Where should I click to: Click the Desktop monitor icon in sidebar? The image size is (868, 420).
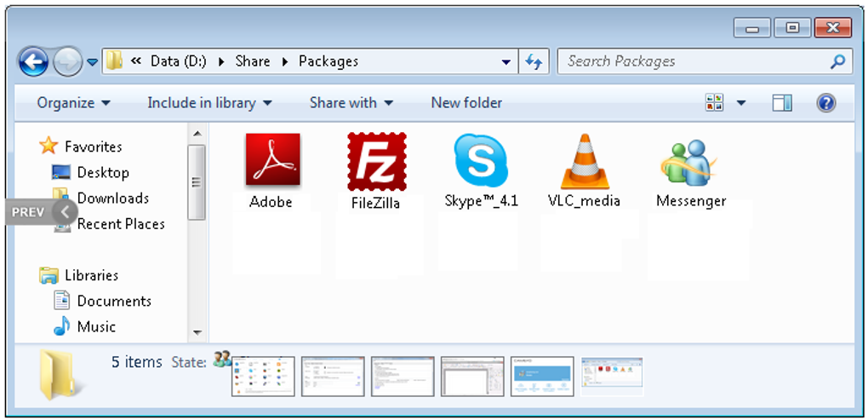(x=61, y=172)
